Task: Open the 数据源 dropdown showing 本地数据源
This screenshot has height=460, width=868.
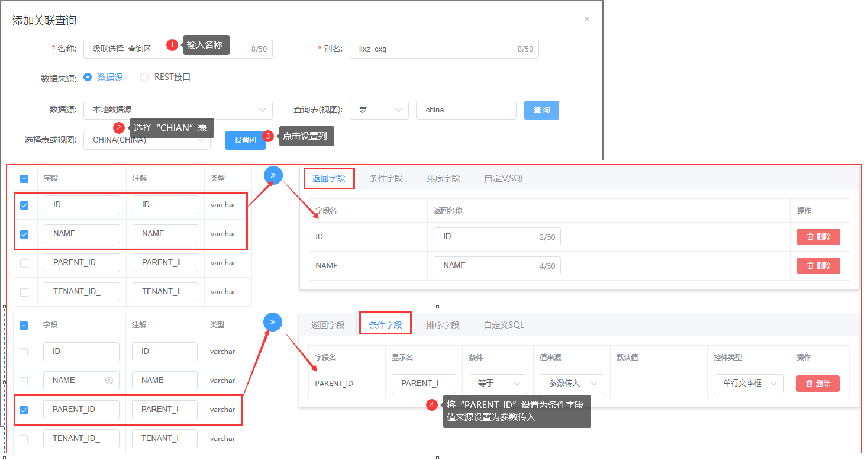Action: pos(178,110)
